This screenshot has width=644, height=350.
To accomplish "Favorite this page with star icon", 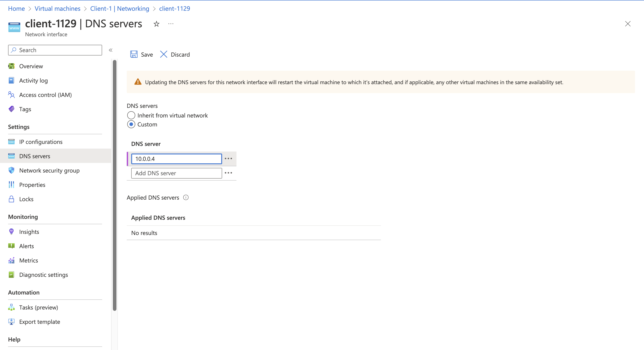I will 157,24.
